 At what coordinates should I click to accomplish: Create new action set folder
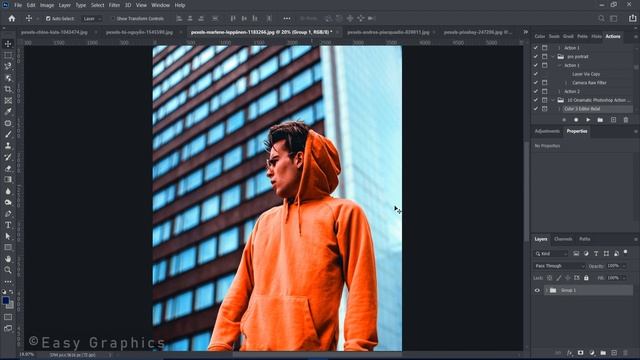(x=600, y=120)
